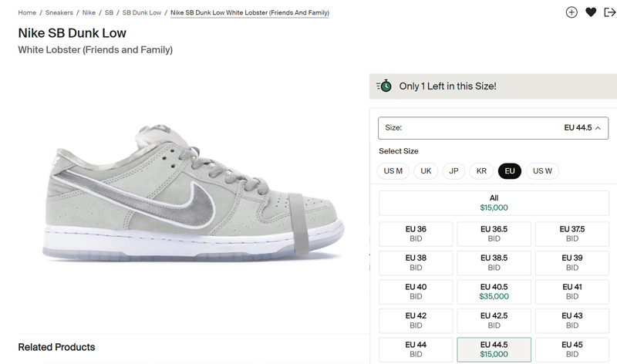Collapse the Size EU 44.5 dropdown
617x364 pixels.
tap(494, 128)
